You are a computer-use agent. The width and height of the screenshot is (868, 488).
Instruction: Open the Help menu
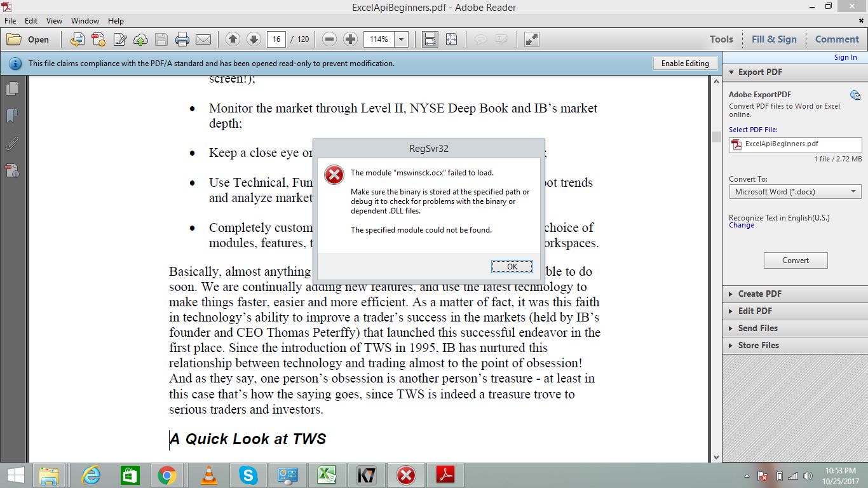[x=116, y=21]
